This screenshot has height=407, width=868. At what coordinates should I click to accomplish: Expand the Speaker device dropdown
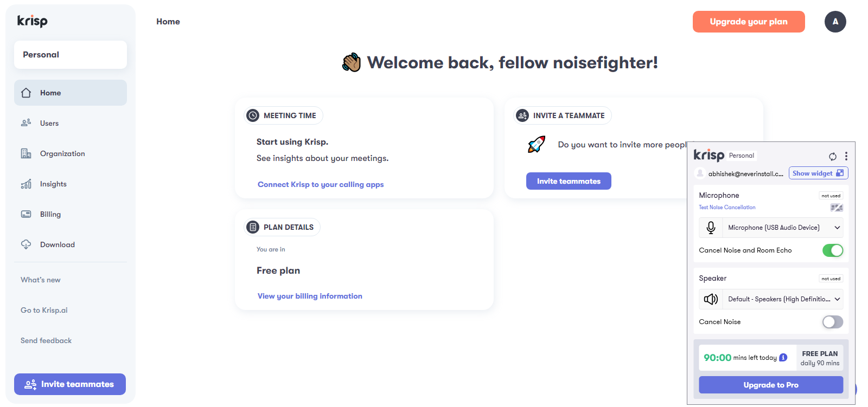coord(783,299)
